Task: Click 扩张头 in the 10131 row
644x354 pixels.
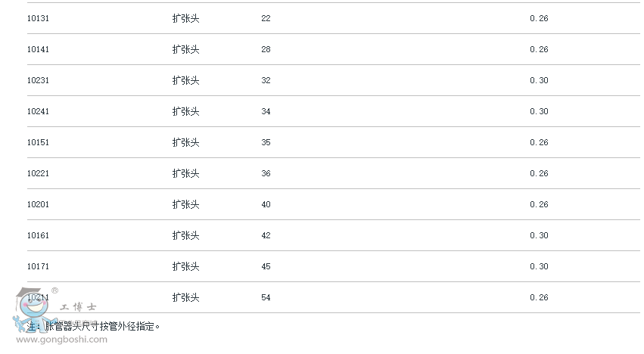Action: click(185, 18)
